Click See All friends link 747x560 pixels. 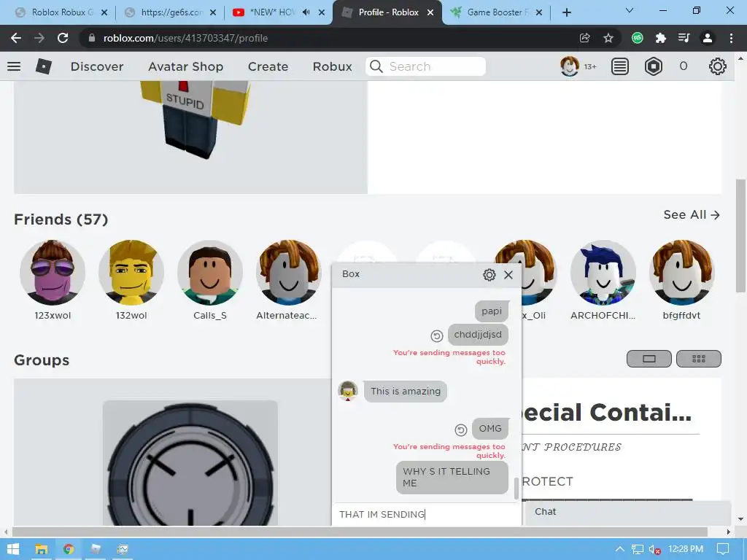tap(692, 215)
